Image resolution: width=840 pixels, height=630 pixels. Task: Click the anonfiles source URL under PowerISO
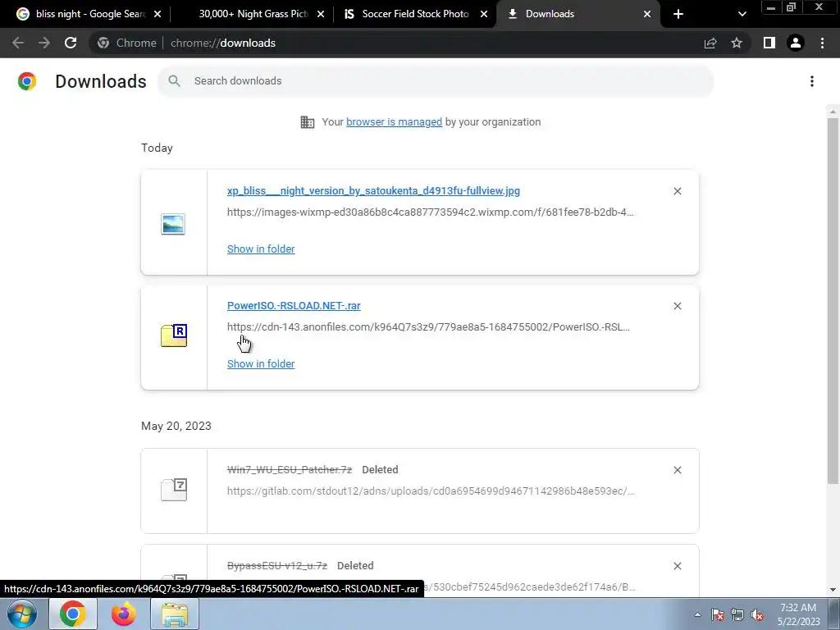(428, 326)
